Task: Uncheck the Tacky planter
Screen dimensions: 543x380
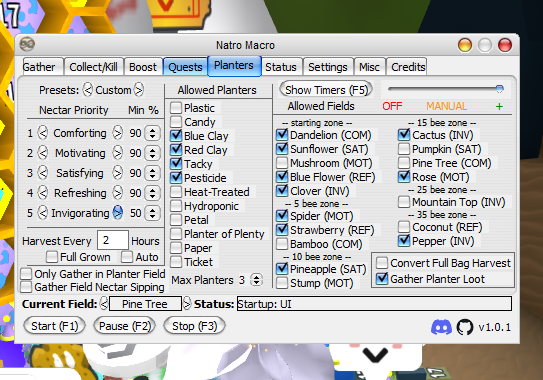Action: [x=176, y=164]
